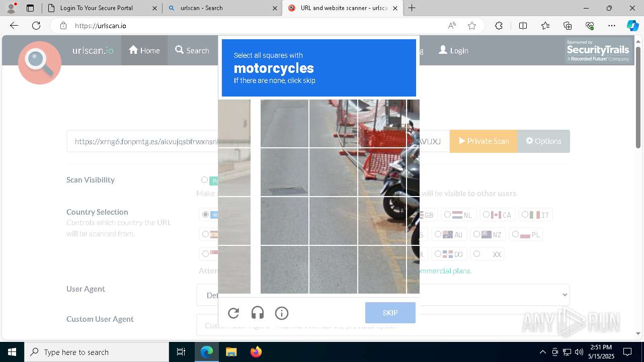Select the IT country radio button
Screen dimensions: 644x362
tap(525, 215)
